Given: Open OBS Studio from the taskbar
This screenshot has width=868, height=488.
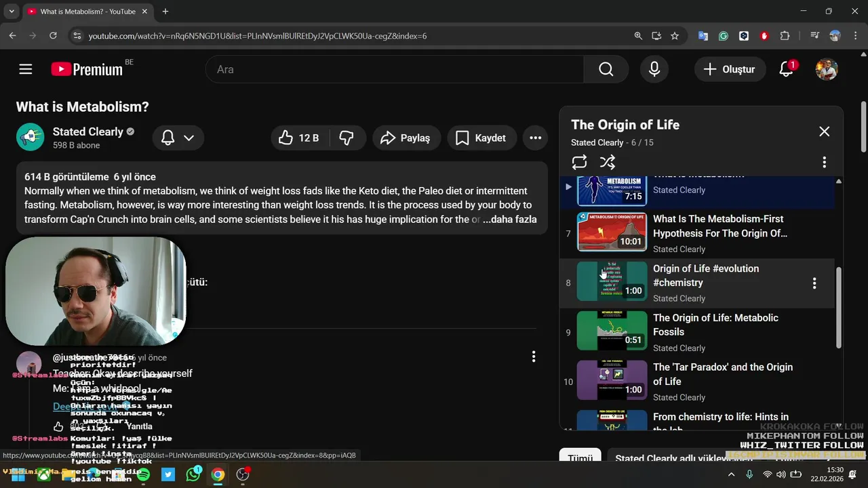Looking at the screenshot, I should pyautogui.click(x=243, y=475).
